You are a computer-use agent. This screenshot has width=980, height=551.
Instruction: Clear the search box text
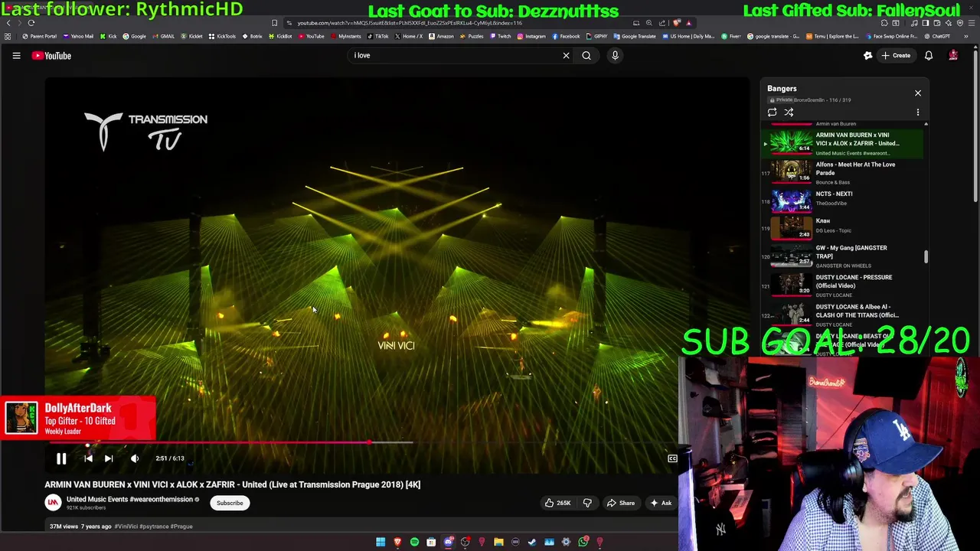click(x=566, y=55)
